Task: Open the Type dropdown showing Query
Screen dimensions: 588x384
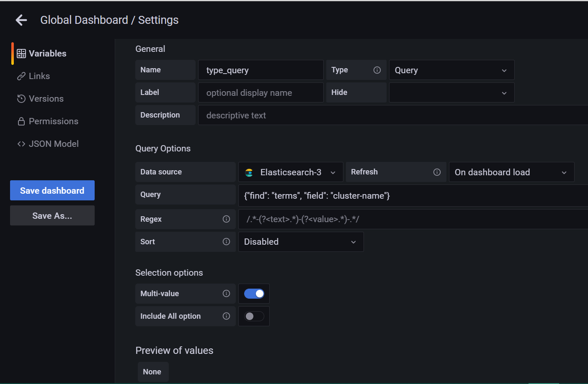Action: (451, 70)
